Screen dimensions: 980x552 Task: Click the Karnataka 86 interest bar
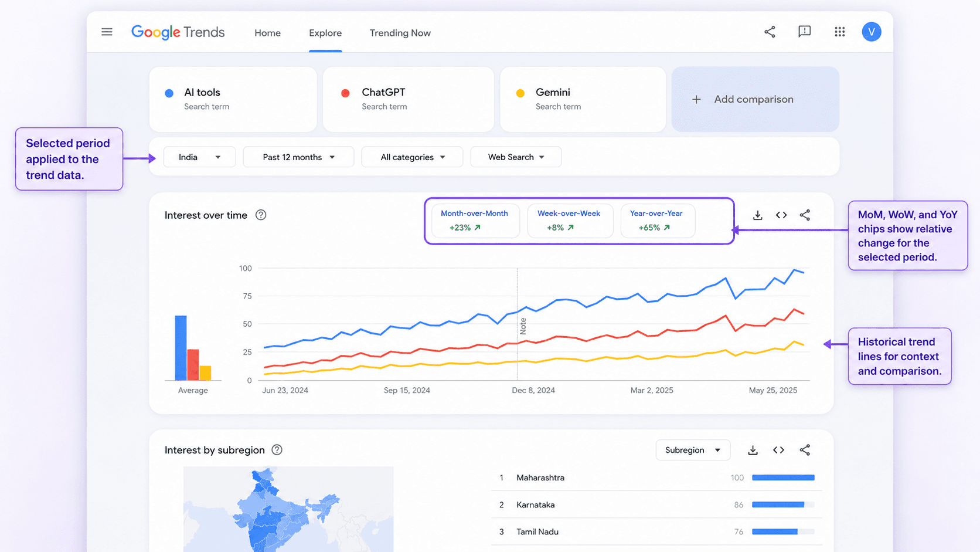click(x=783, y=504)
